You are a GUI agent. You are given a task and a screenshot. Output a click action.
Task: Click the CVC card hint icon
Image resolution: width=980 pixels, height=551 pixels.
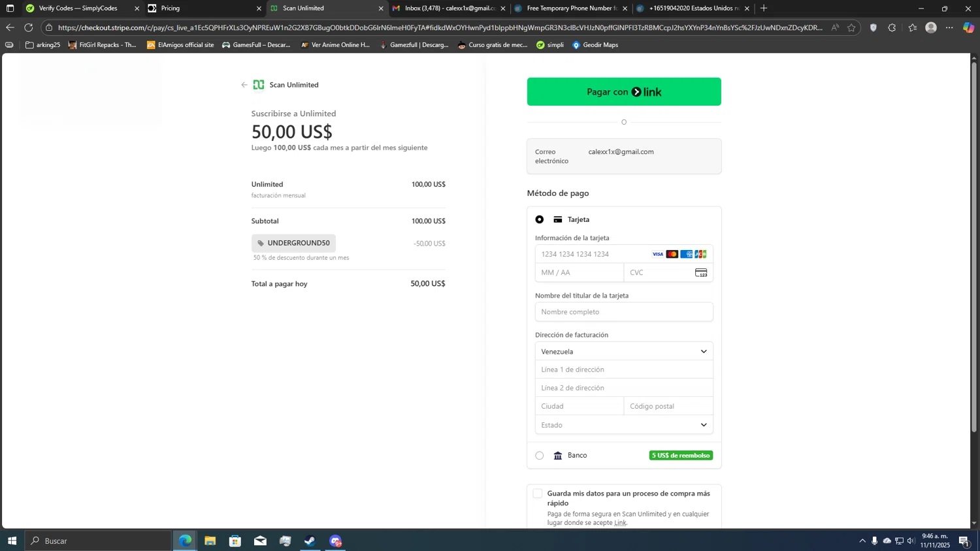[701, 272]
